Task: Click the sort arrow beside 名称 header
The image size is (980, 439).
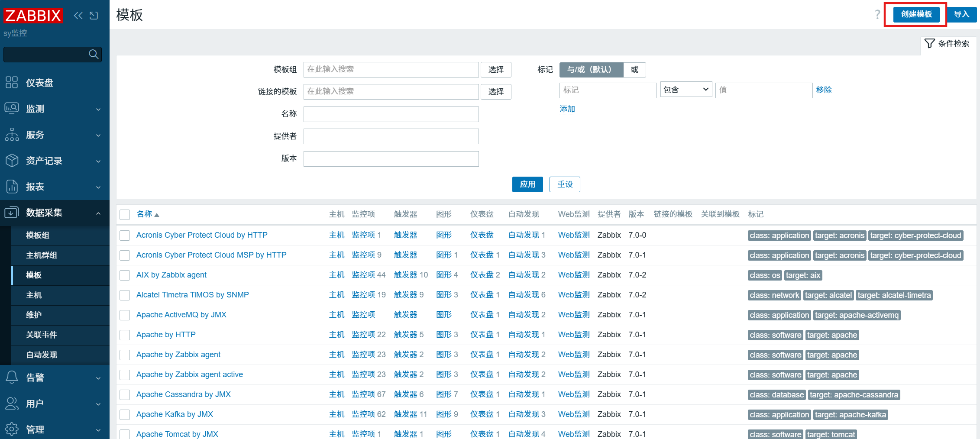Action: [157, 215]
